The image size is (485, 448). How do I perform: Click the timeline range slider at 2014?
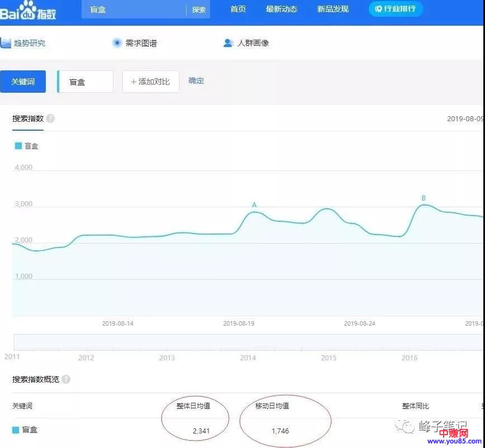[x=248, y=342]
